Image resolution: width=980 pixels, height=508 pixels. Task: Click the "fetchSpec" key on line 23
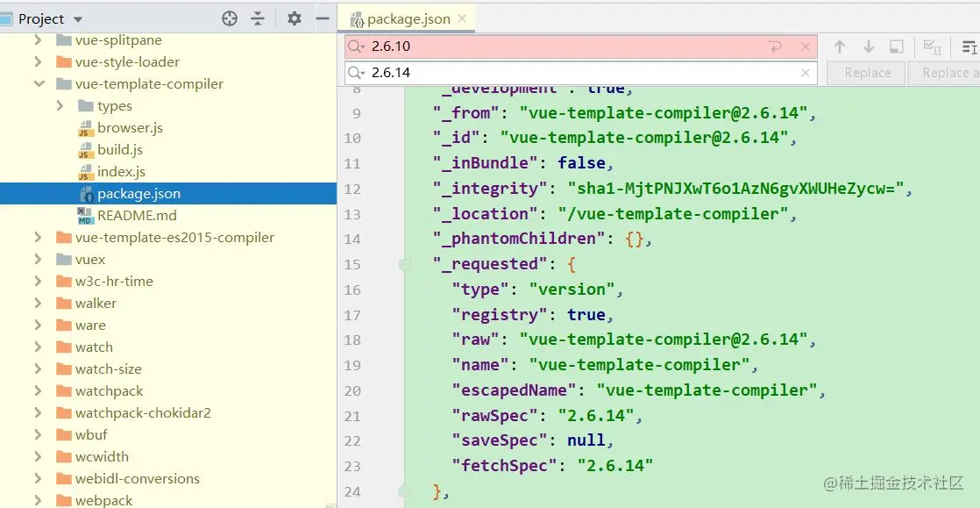point(504,466)
